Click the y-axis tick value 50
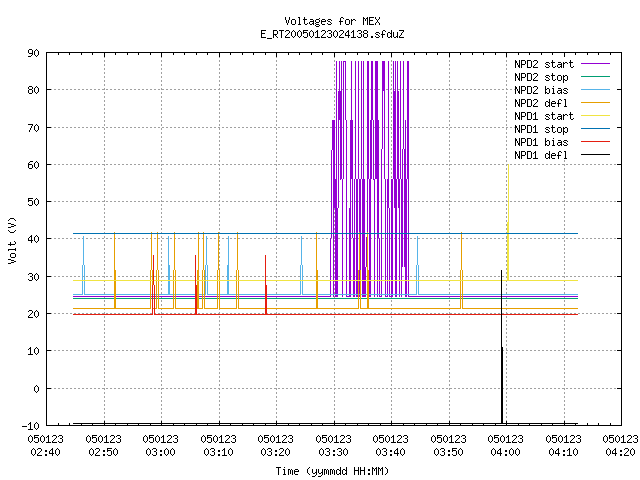The height and width of the screenshot is (480, 640). (33, 202)
